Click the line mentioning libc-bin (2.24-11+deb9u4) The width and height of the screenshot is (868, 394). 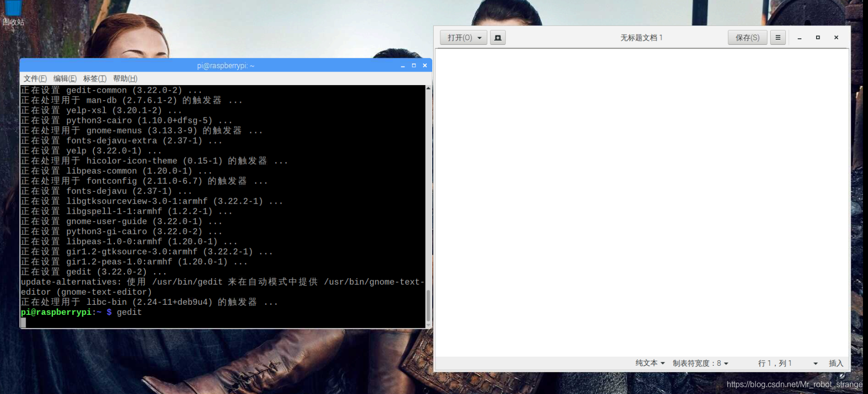149,302
